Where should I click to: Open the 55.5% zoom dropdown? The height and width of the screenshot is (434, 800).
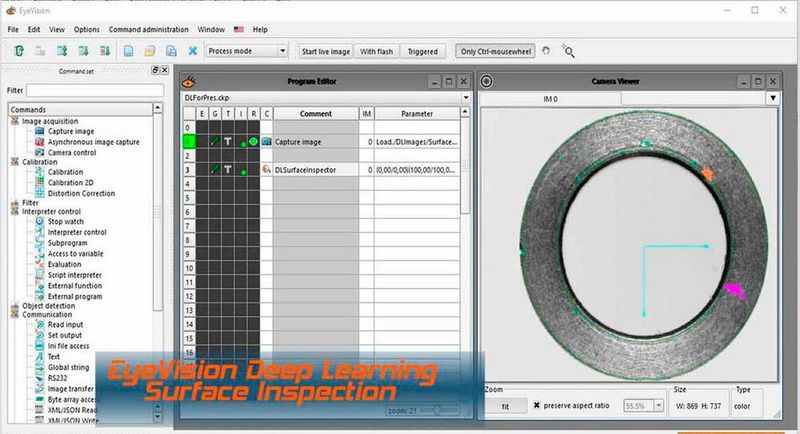659,406
